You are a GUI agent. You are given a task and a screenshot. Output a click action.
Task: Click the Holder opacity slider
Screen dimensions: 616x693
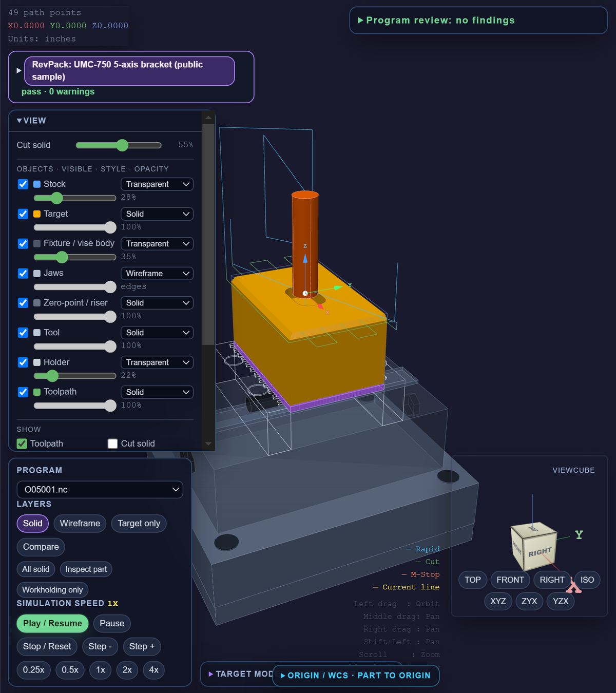pos(75,376)
